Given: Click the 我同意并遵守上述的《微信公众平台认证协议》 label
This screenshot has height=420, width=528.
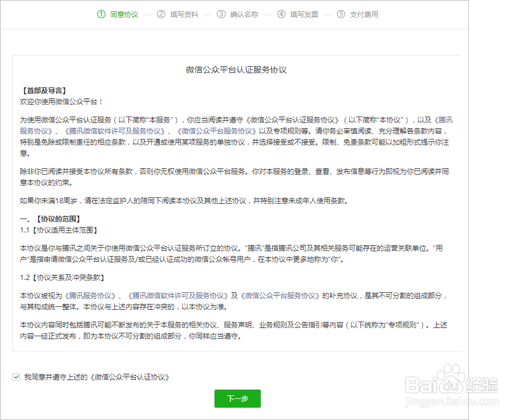Looking at the screenshot, I should point(97,377).
